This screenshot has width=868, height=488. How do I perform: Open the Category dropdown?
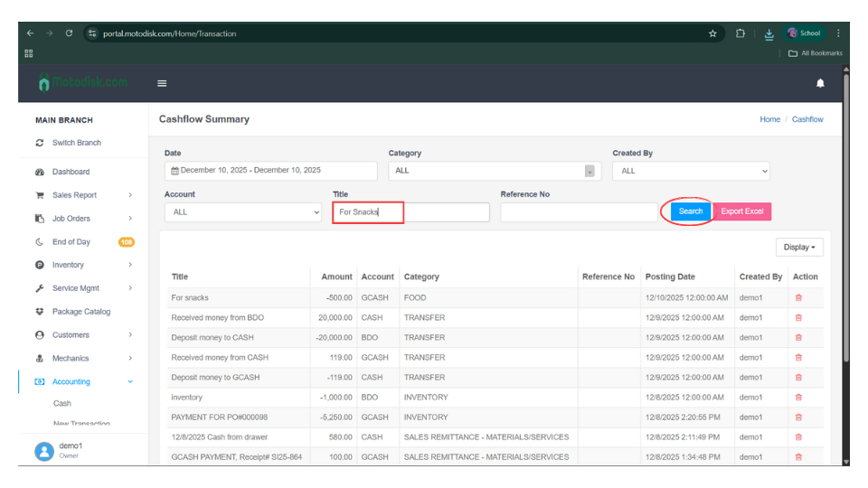pos(495,171)
